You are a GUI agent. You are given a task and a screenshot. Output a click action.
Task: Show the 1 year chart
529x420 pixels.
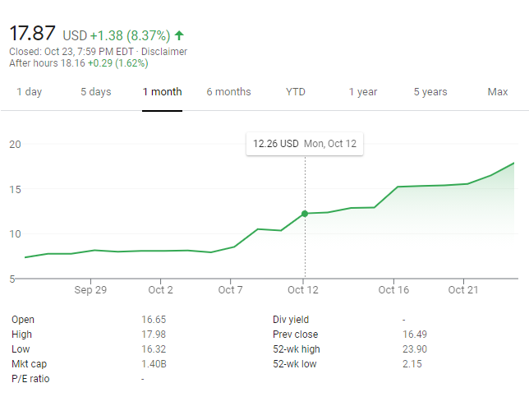(x=364, y=92)
